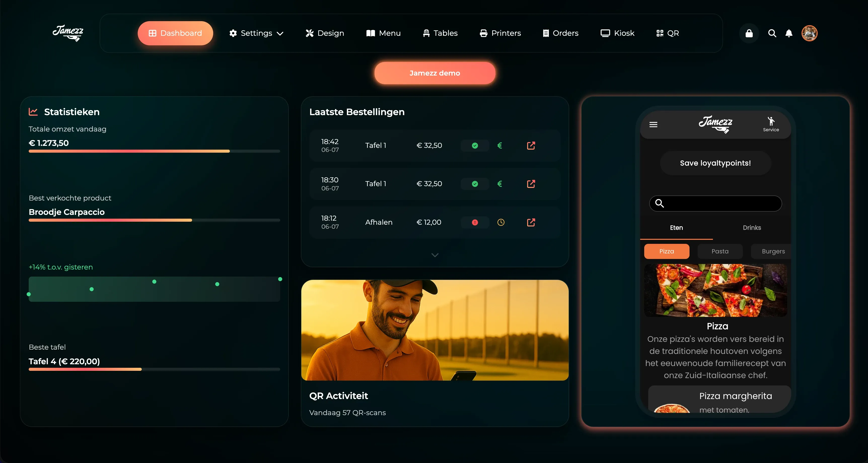Screen dimensions: 868x463
Task: Click the green check status on the 18:42 order
Action: coord(475,145)
